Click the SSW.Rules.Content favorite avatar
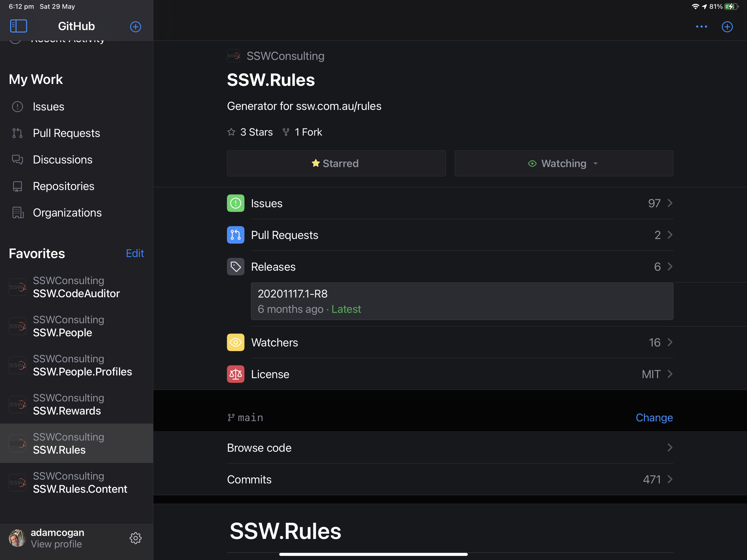Screen dimensions: 747x560 (x=17, y=482)
